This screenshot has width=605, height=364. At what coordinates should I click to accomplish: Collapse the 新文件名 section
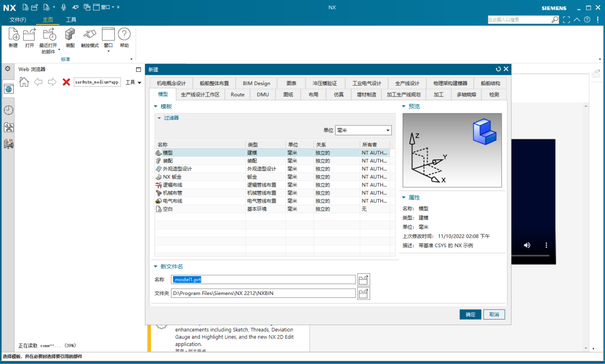click(x=156, y=267)
